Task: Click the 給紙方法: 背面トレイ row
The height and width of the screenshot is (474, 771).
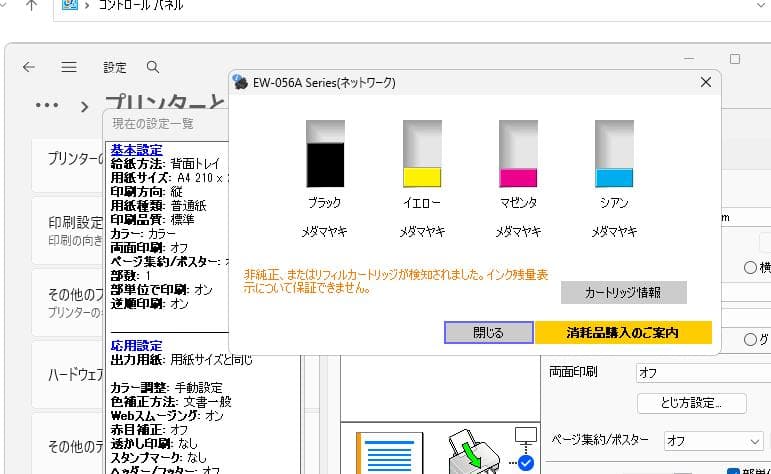Action: pyautogui.click(x=165, y=163)
